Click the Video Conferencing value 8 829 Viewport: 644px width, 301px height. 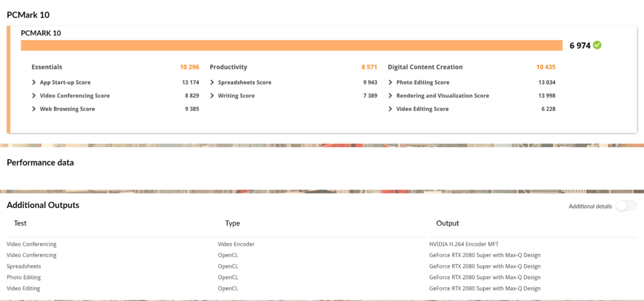192,96
